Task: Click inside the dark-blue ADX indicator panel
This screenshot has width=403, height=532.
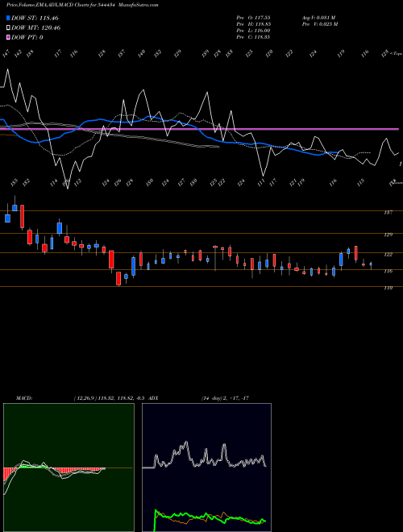Action: tap(206, 468)
